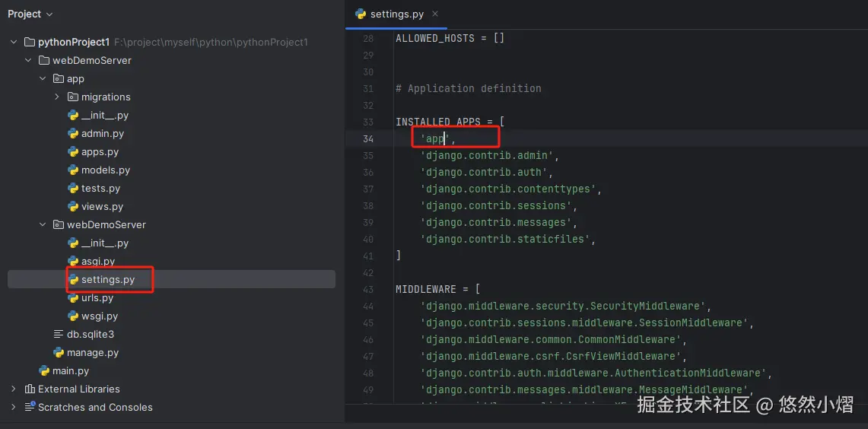868x429 pixels.
Task: Click the Python icon beside main.py
Action: pyautogui.click(x=44, y=371)
